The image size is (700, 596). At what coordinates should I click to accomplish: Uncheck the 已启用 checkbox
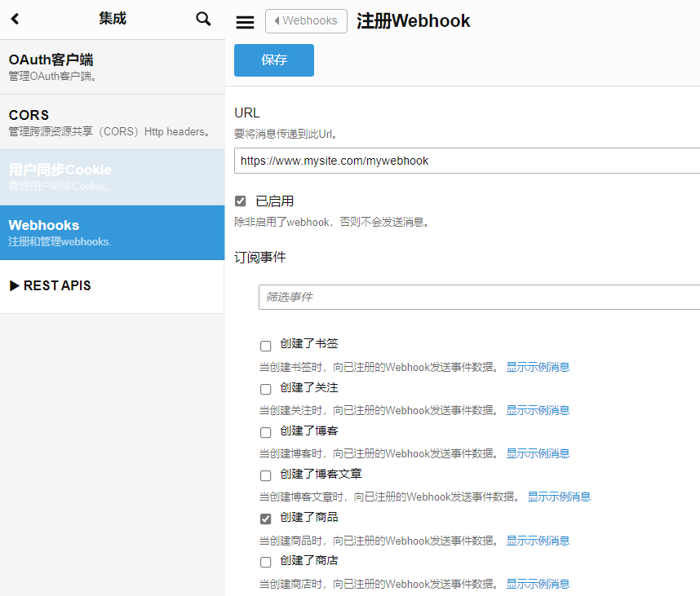241,201
